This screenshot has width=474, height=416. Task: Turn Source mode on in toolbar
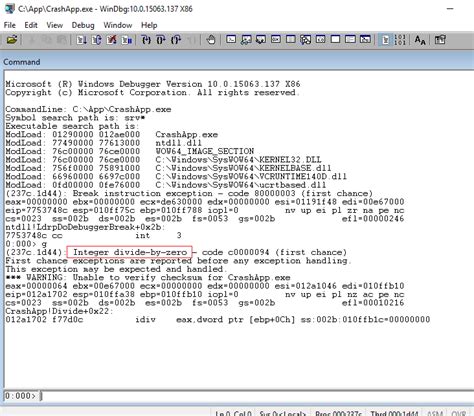click(385, 40)
